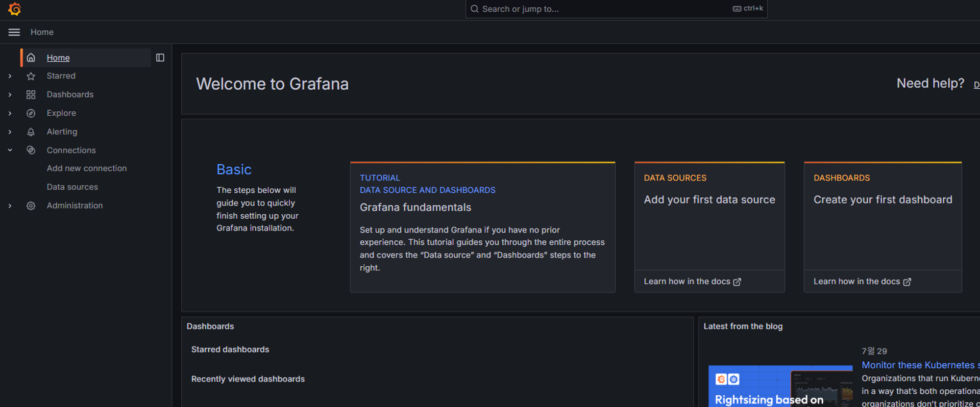Screen dimensions: 980x407
Task: Expand the Alerting section chevron
Action: (x=10, y=132)
